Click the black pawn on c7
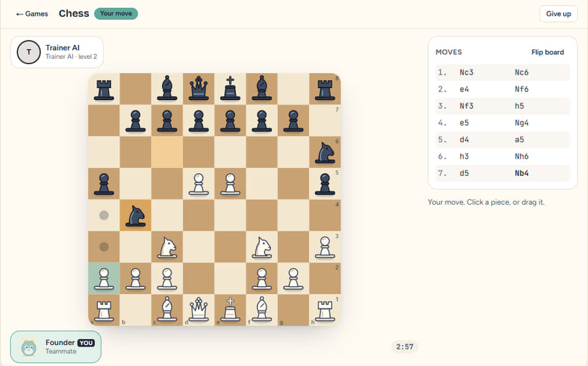The width and height of the screenshot is (588, 366). click(x=167, y=121)
